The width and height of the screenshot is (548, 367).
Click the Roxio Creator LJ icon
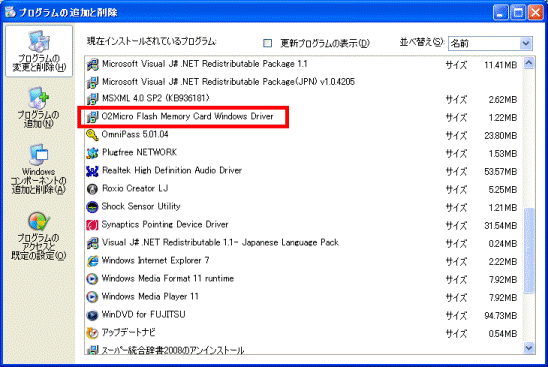point(92,189)
